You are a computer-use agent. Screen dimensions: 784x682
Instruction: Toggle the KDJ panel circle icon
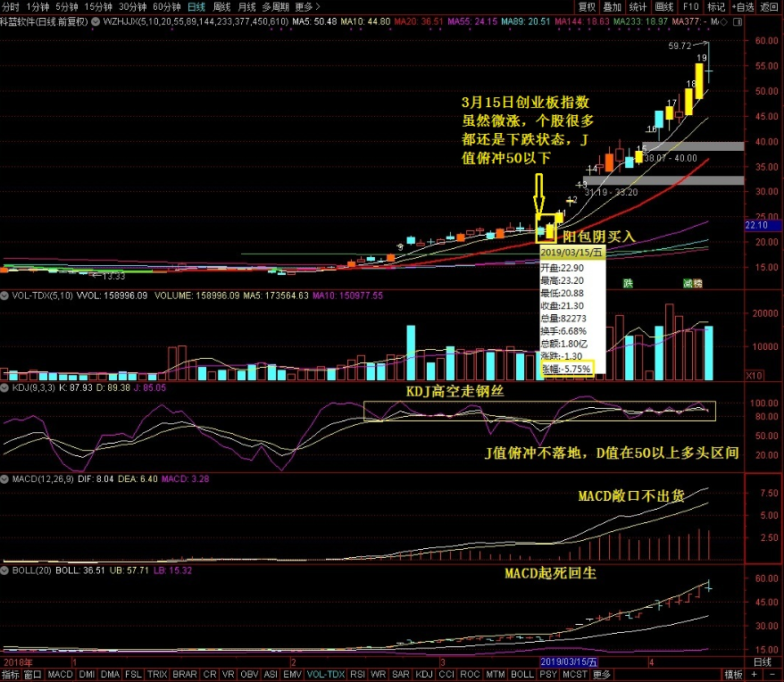4,387
